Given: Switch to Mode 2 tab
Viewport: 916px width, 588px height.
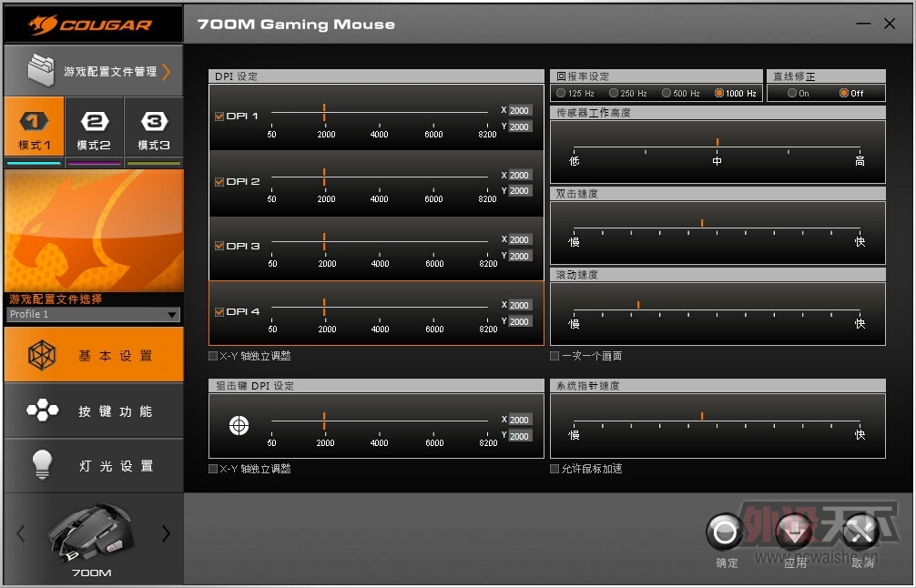Looking at the screenshot, I should tap(94, 127).
